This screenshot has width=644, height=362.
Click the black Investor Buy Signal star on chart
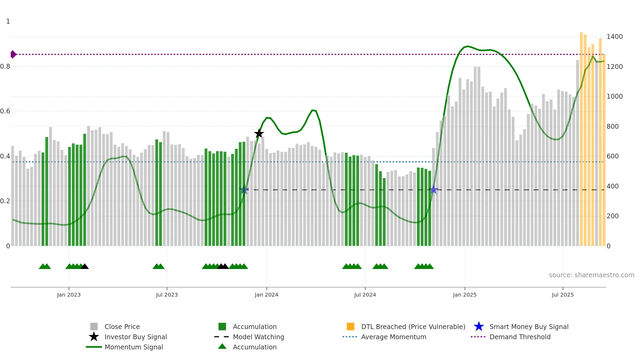coord(259,133)
